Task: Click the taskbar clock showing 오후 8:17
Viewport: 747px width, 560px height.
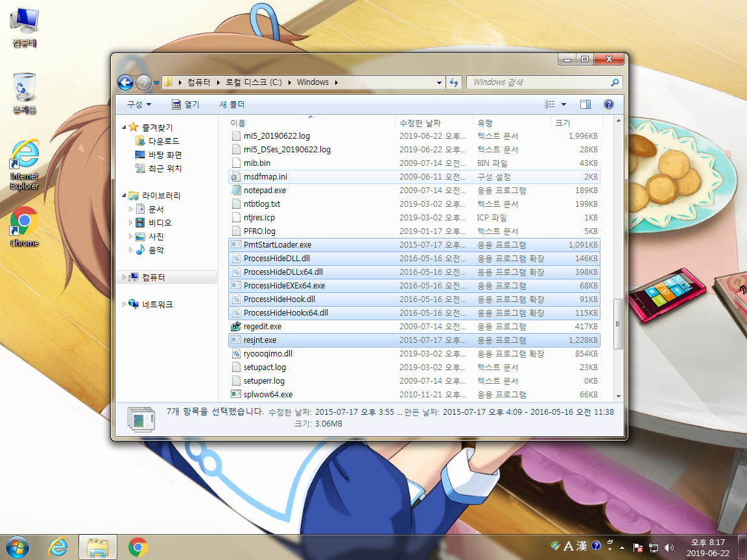Action: coord(707,547)
